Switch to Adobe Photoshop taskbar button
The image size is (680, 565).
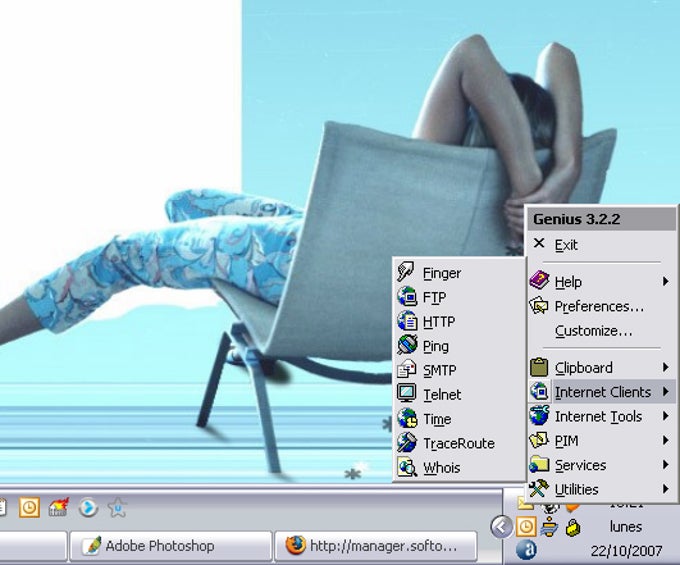pyautogui.click(x=170, y=545)
